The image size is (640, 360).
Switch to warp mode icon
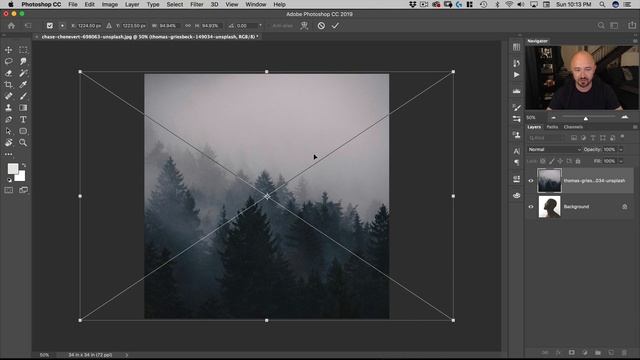pyautogui.click(x=304, y=26)
